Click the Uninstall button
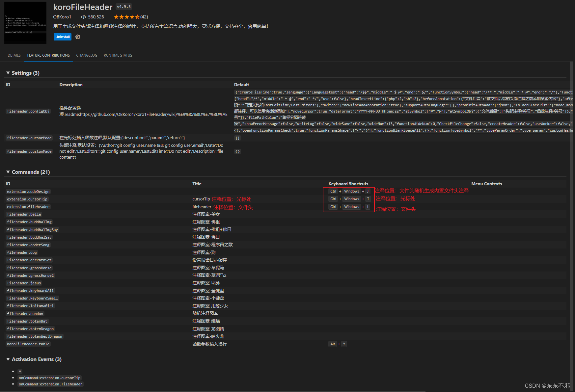575x392 pixels. pos(62,37)
